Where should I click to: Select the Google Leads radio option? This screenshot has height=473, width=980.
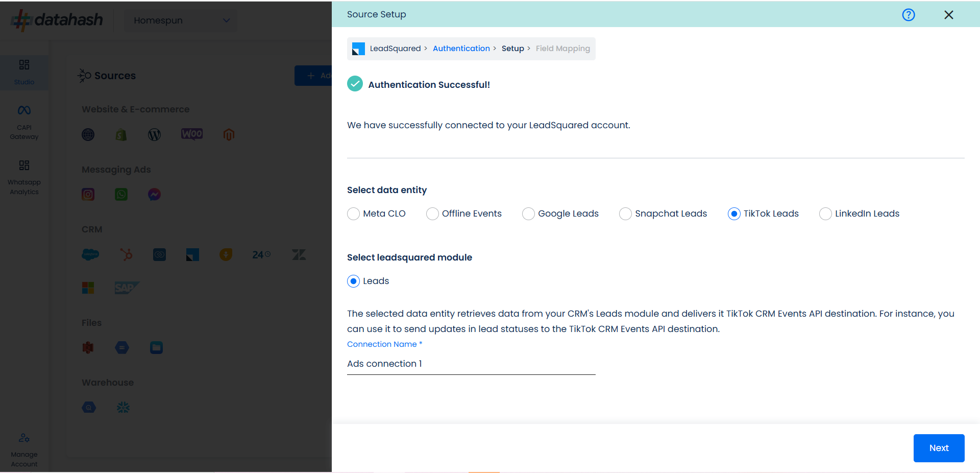(528, 214)
